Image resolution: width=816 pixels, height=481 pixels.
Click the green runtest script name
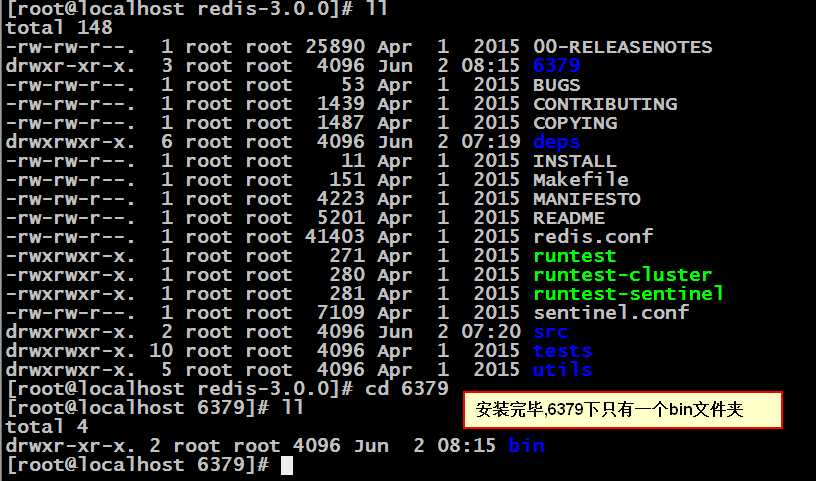tap(575, 256)
